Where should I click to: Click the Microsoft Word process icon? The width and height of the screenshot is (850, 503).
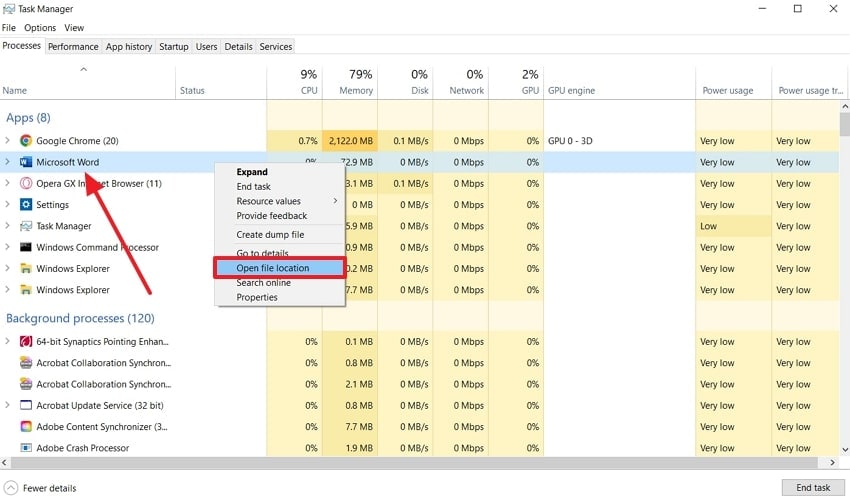point(26,162)
